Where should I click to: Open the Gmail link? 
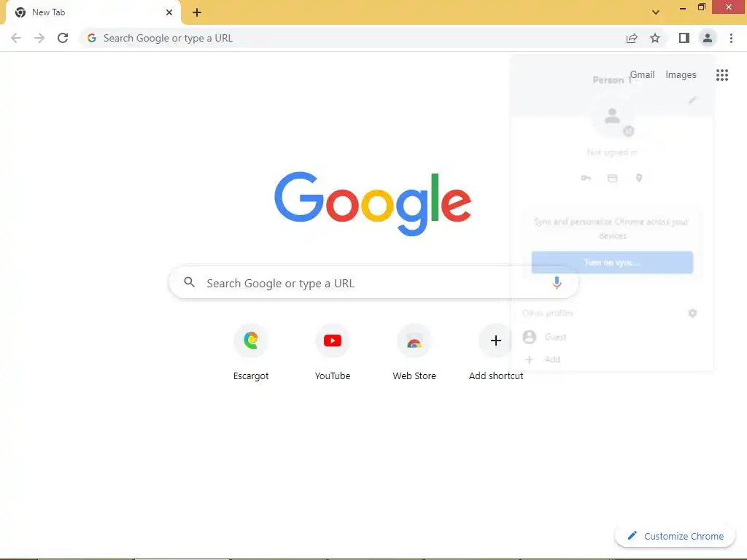[642, 75]
